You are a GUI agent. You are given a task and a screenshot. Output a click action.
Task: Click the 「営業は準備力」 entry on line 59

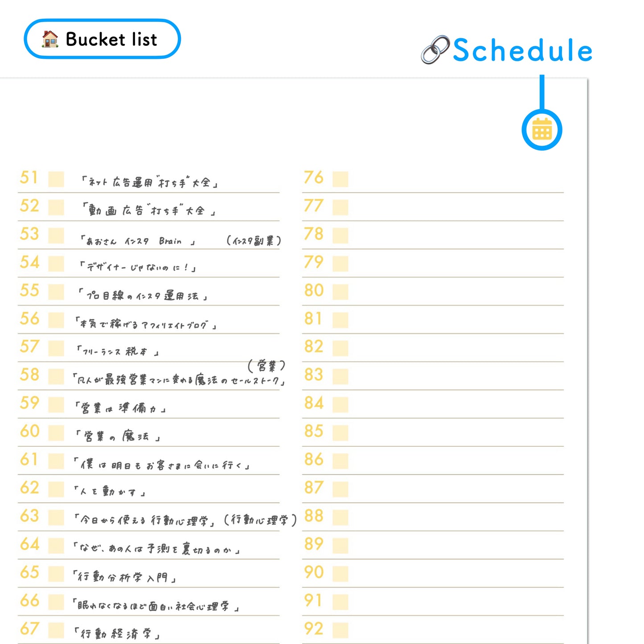coord(120,408)
